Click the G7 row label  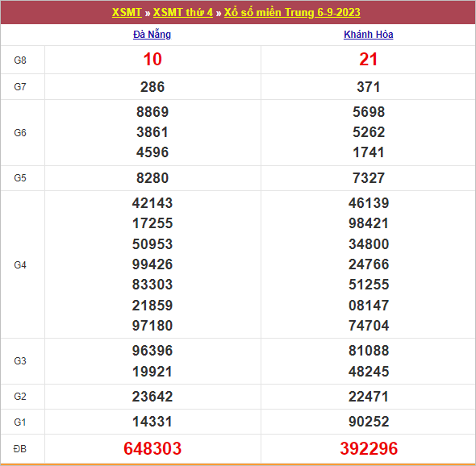[20, 87]
